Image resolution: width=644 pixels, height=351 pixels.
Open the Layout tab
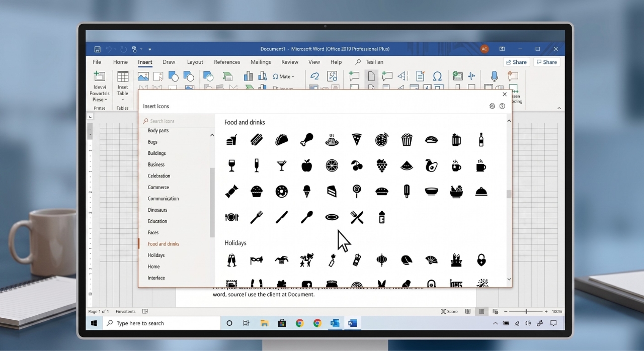click(x=195, y=62)
